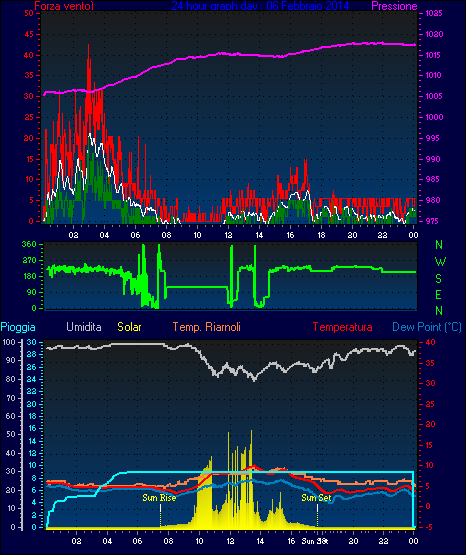
Task: Click 24 on the cyan rain axis
Action: coord(31,379)
